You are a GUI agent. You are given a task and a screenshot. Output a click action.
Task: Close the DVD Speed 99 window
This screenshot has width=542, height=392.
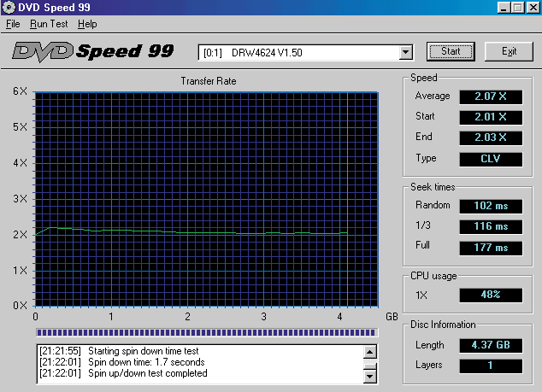(533, 8)
